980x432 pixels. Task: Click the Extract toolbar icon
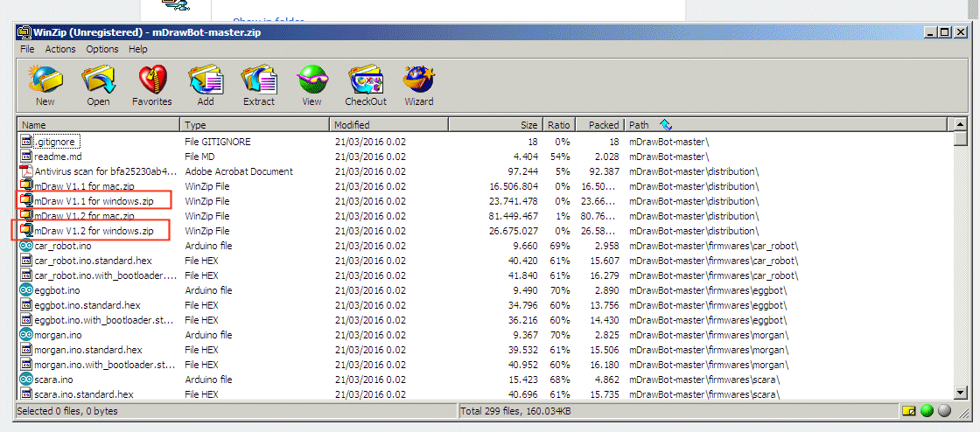tap(259, 80)
